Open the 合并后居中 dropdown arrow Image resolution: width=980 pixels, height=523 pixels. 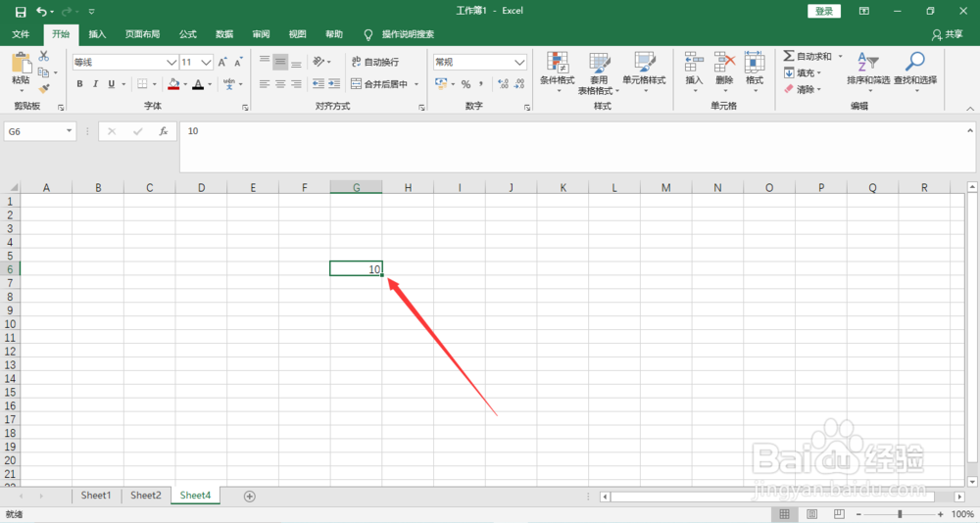(416, 83)
